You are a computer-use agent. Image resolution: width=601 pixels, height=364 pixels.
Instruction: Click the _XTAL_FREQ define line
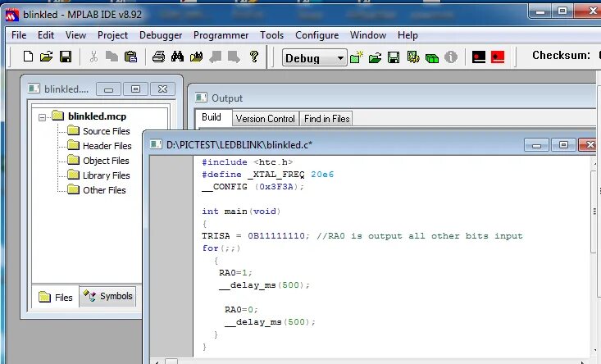point(268,175)
